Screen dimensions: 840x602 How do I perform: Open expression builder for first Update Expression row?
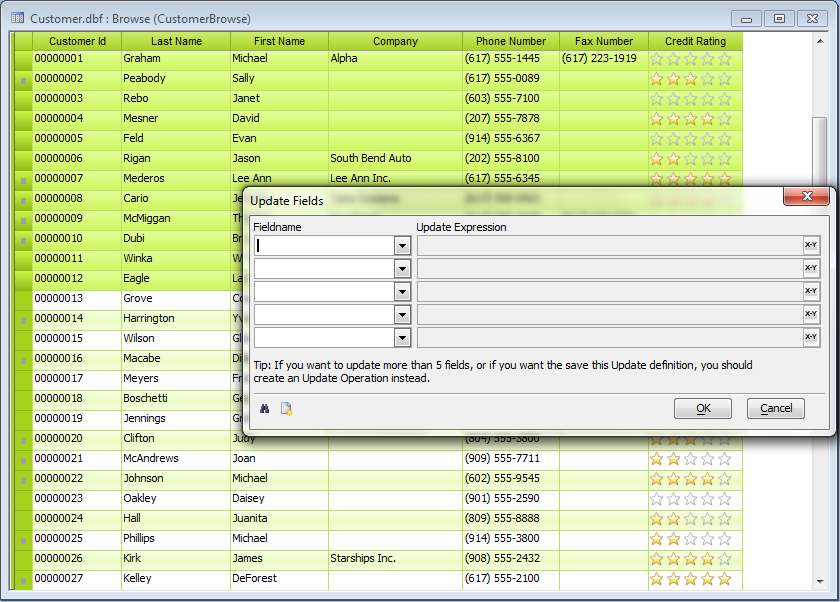[811, 245]
